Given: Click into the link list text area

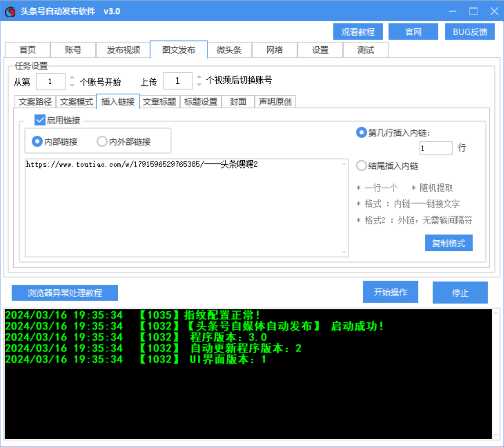Looking at the screenshot, I should [186, 208].
